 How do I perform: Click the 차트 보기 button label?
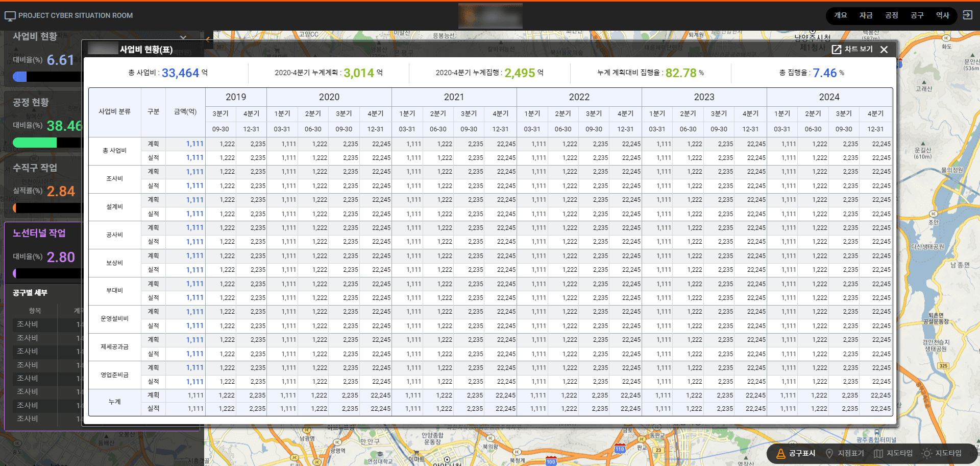[859, 50]
